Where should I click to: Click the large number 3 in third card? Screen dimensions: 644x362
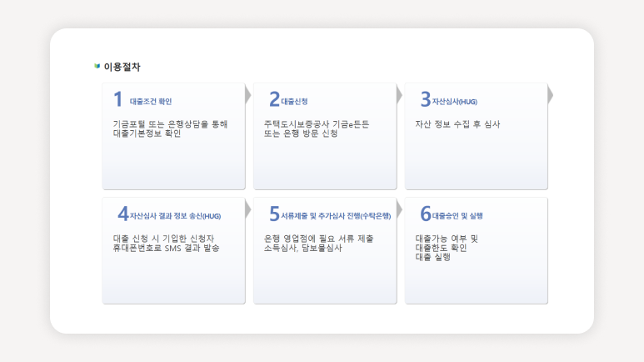(x=426, y=99)
